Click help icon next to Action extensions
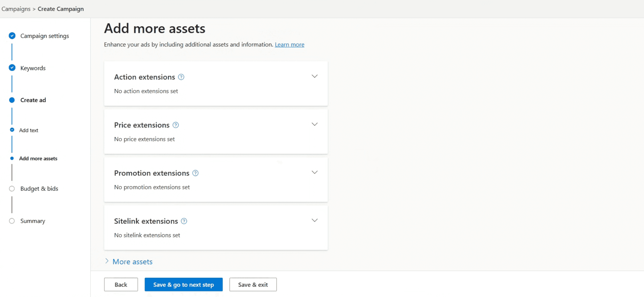The image size is (644, 297). [x=181, y=77]
